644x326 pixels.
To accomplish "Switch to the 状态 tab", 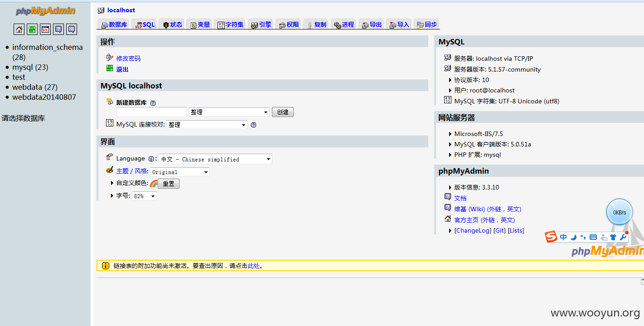I will [172, 24].
